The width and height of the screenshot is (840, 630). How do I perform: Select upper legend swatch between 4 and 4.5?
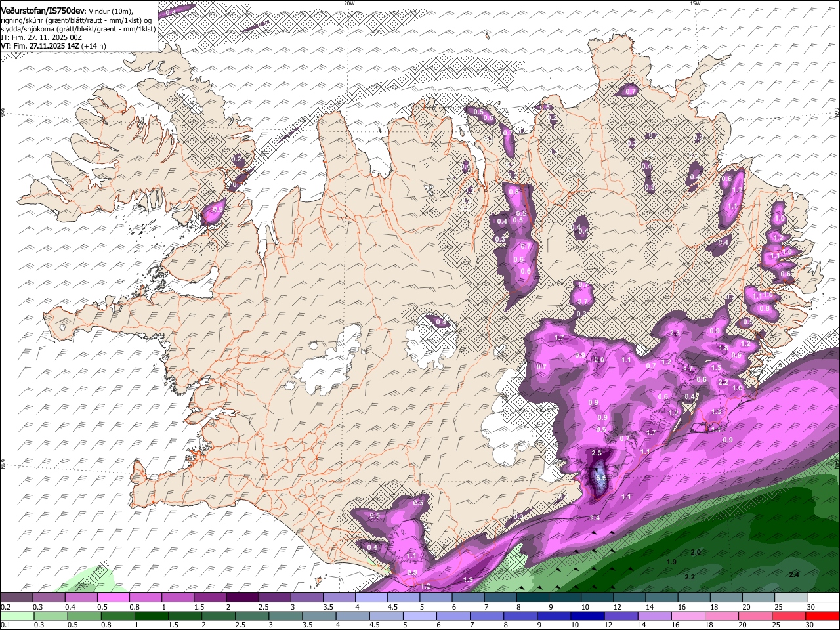pos(371,598)
